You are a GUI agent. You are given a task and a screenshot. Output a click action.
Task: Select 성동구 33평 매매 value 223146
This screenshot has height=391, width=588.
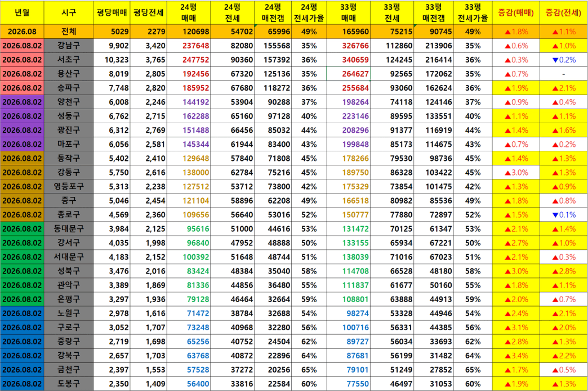[349, 116]
